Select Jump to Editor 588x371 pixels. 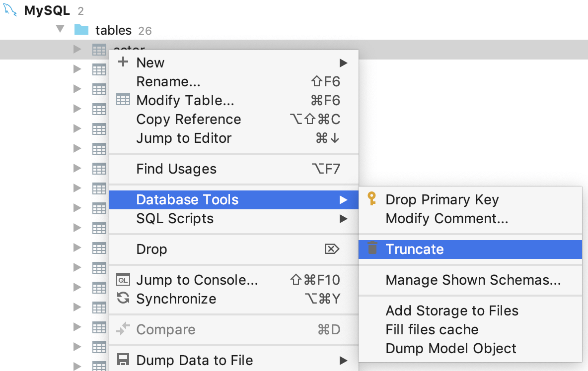point(233,138)
